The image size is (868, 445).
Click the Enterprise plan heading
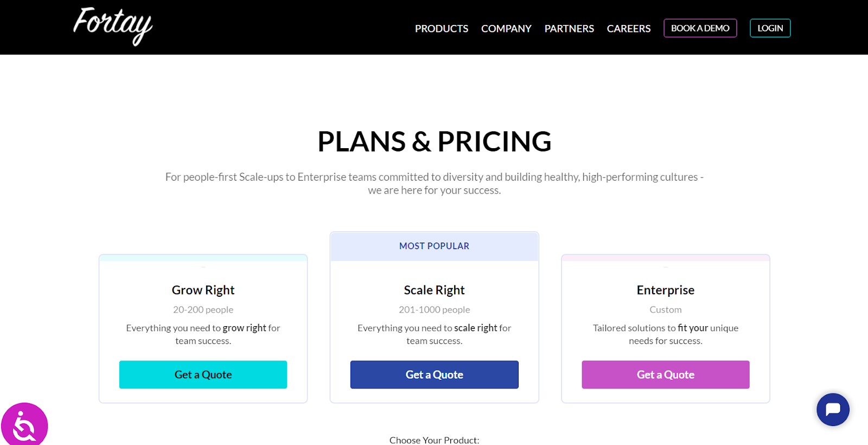pyautogui.click(x=665, y=290)
